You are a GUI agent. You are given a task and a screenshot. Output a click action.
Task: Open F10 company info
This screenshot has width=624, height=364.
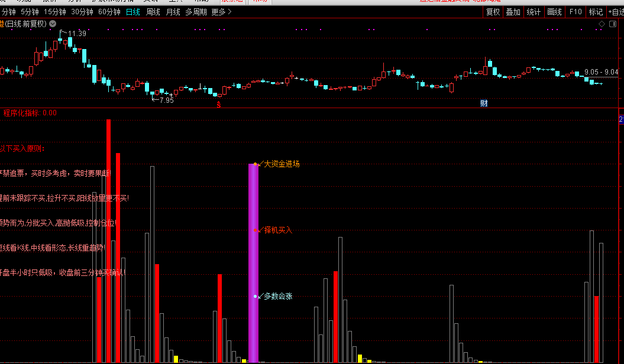[575, 12]
